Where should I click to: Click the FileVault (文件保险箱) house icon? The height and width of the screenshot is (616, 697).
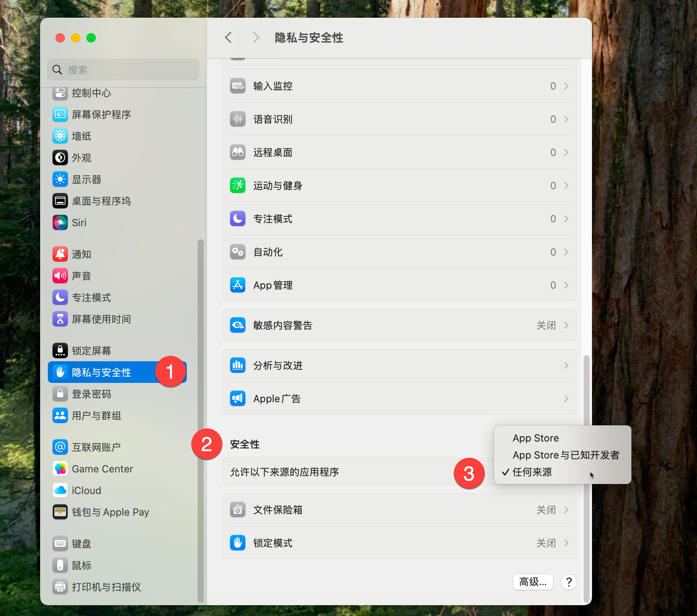(238, 510)
